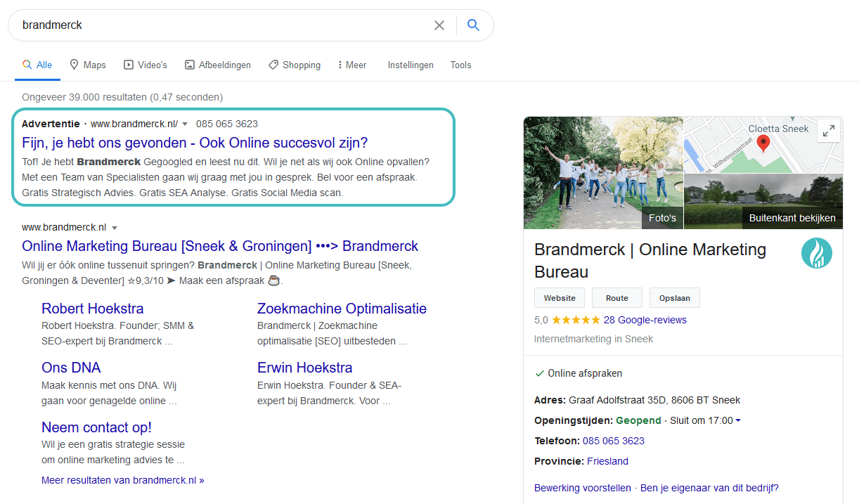Image resolution: width=859 pixels, height=504 pixels.
Task: Click the five-star rating stars
Action: tap(576, 320)
